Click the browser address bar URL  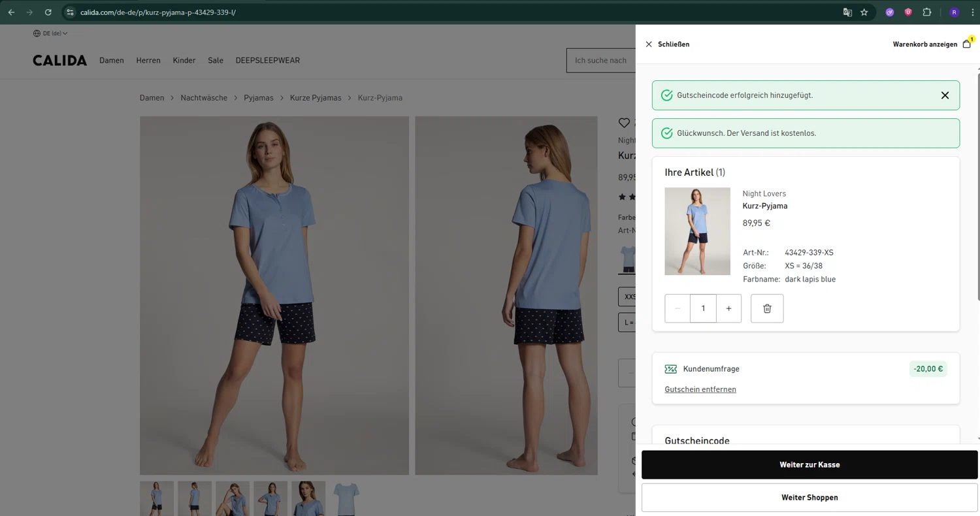[x=158, y=12]
